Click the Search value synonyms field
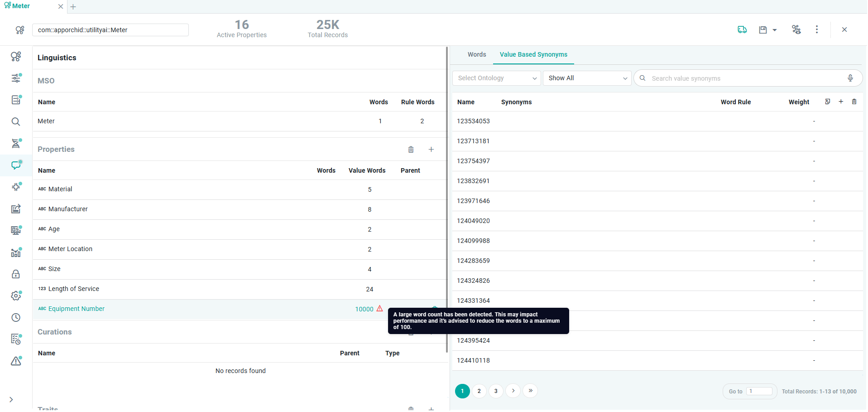The width and height of the screenshot is (868, 412). [743, 78]
